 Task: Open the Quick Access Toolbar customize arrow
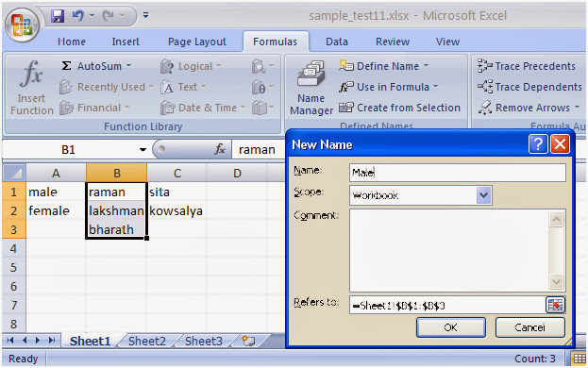coord(145,15)
